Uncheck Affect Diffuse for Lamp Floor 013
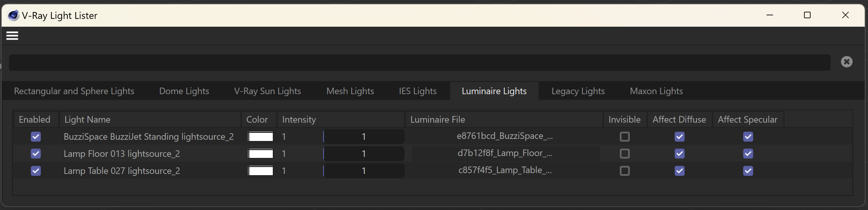This screenshot has width=868, height=210. 680,154
